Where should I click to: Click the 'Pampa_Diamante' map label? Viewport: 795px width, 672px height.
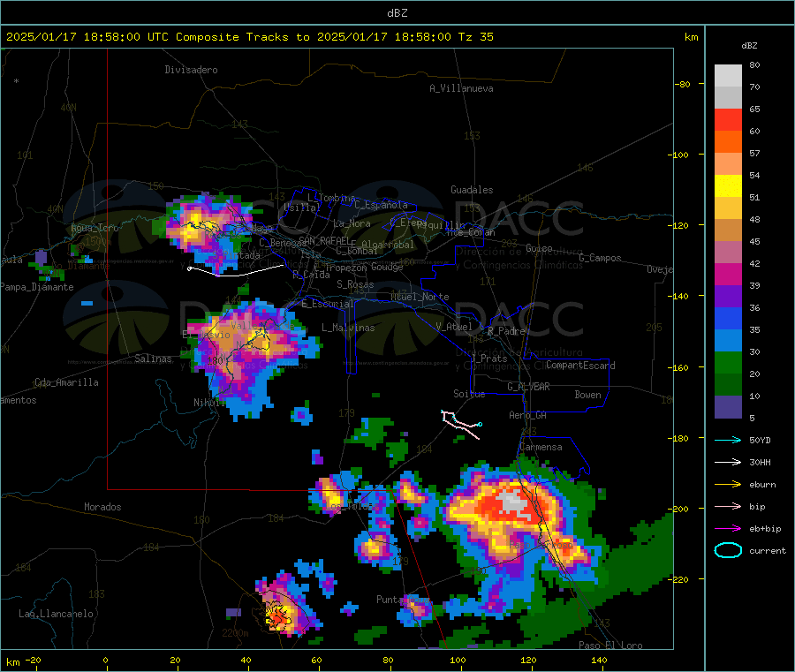(37, 287)
